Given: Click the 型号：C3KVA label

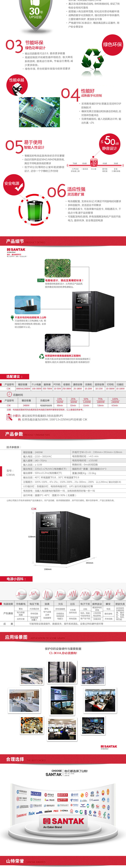Looking at the screenshot, I should [11, 472].
